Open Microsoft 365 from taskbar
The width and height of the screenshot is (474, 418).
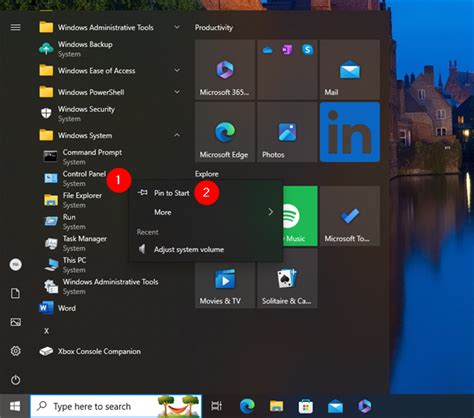tap(365, 406)
